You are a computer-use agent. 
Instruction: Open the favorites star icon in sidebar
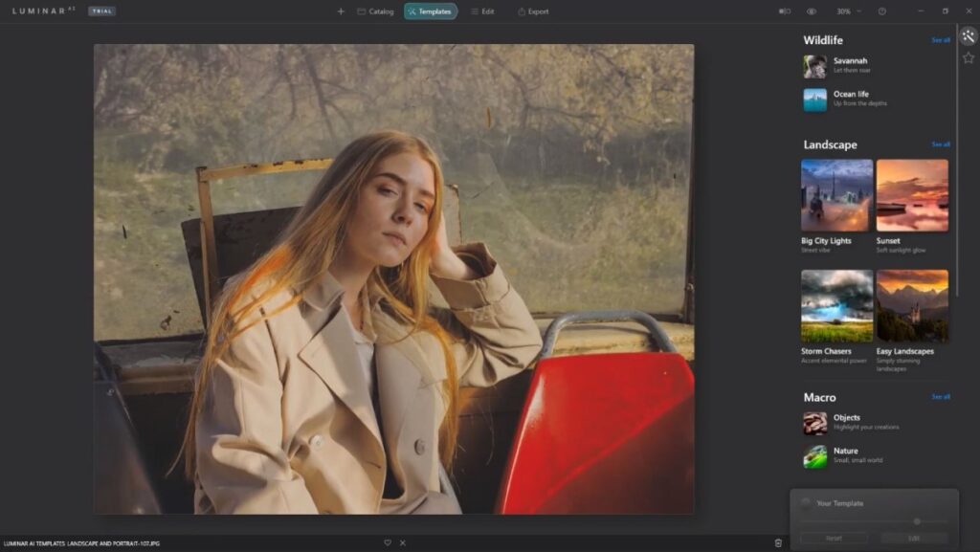(969, 58)
